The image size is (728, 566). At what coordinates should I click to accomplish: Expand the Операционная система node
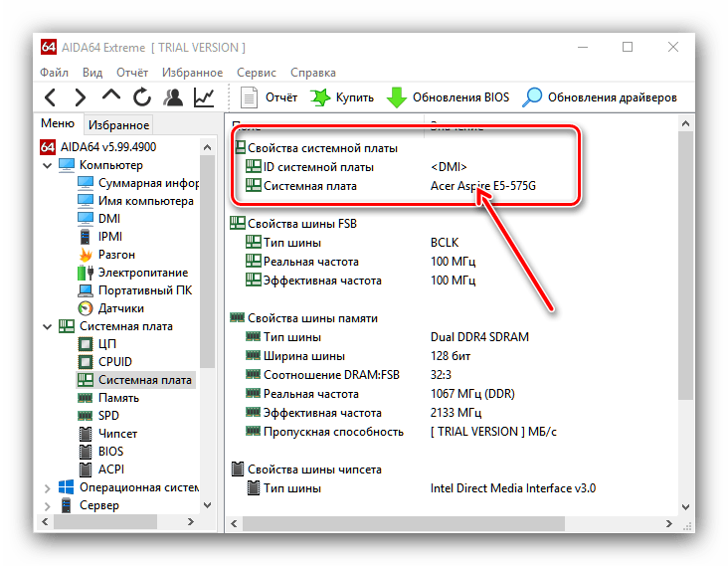coord(47,488)
